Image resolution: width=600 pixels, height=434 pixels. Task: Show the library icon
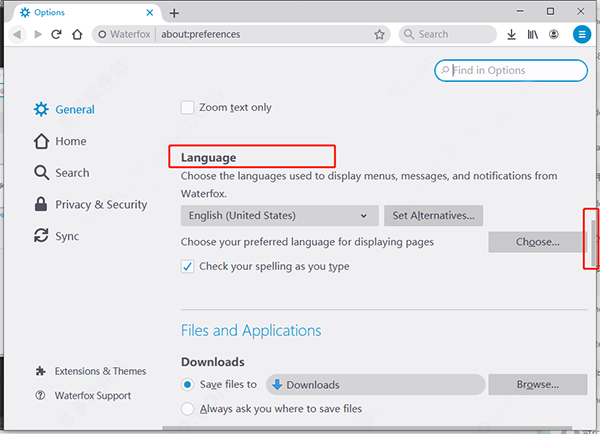(533, 34)
